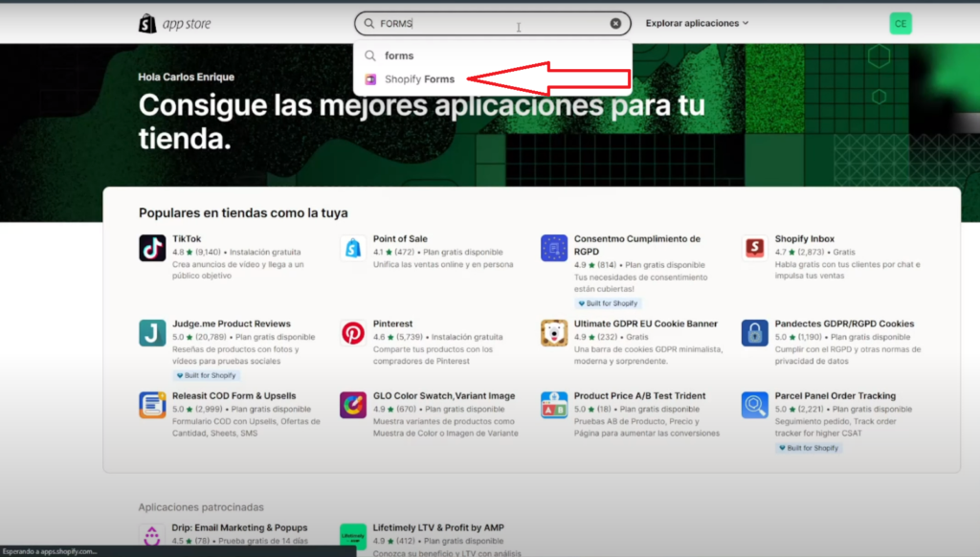Click 'Unifica las ventas online y en persona' text
Viewport: 980px width, 557px height.
443,264
